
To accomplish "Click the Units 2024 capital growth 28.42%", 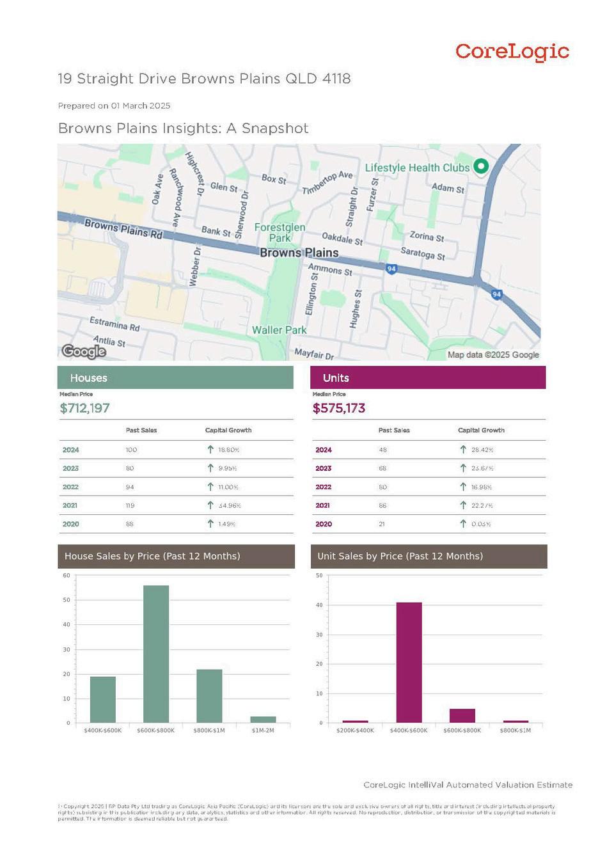I will [x=482, y=450].
